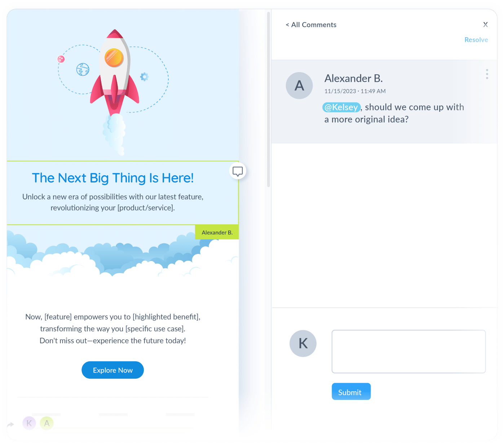The width and height of the screenshot is (504, 445).
Task: Resolve the comment thread
Action: click(476, 40)
